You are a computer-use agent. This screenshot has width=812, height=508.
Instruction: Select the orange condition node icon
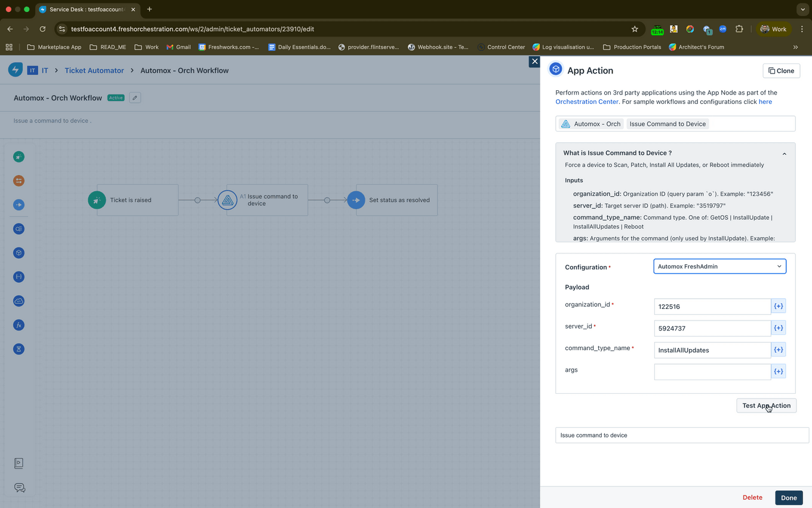tap(19, 180)
